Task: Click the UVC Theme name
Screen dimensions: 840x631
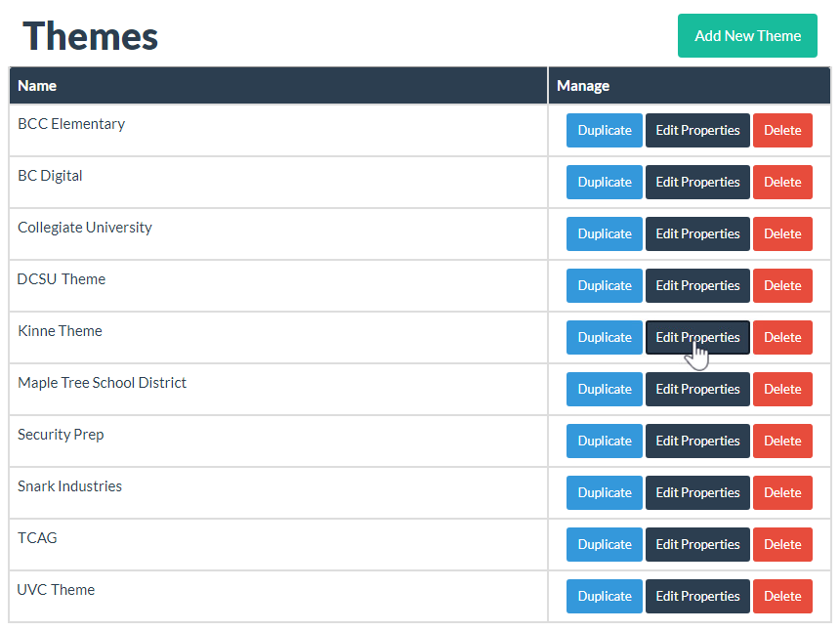Action: (x=56, y=590)
